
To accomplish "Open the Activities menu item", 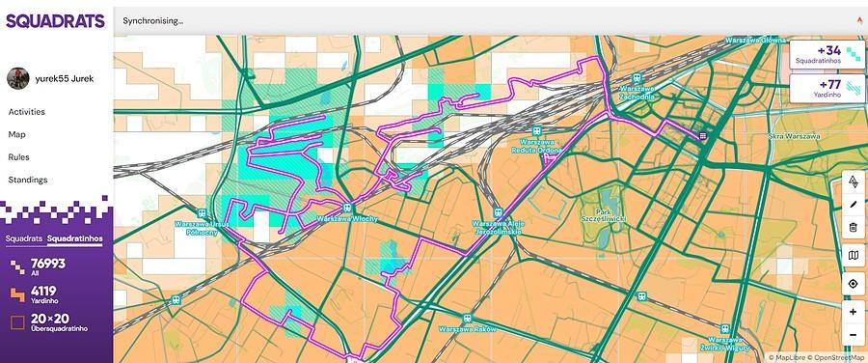I will 27,111.
